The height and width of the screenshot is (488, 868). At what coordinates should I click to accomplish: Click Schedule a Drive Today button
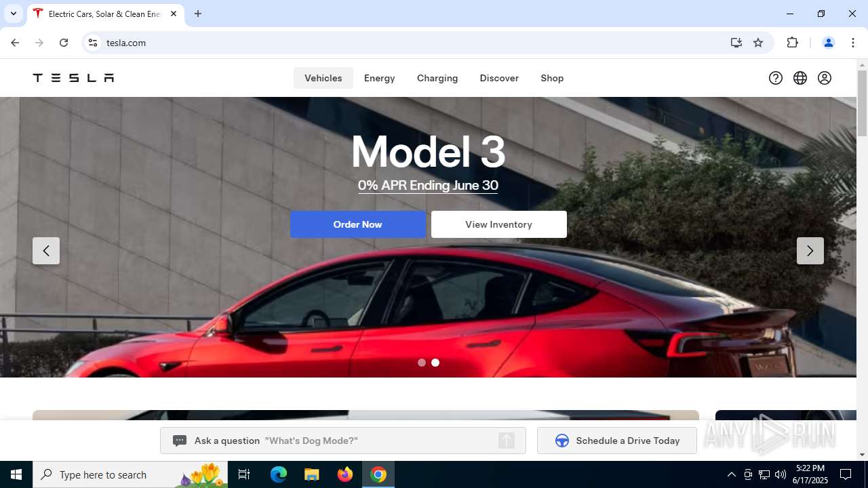(617, 441)
